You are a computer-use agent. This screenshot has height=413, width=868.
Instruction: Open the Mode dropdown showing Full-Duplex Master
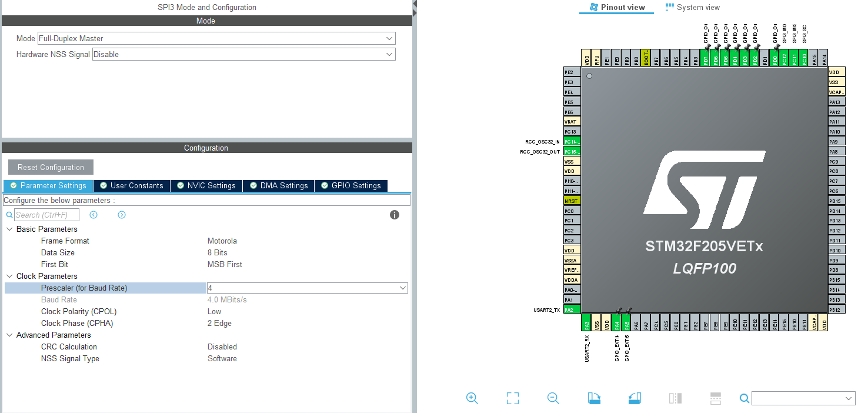click(389, 38)
